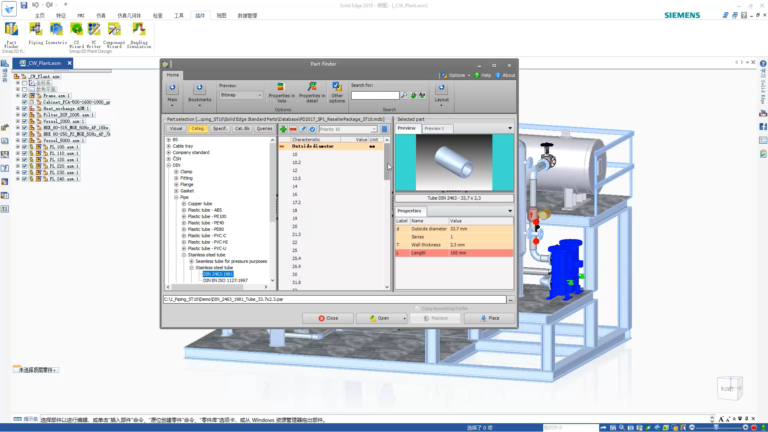Select the Length property row
The height and width of the screenshot is (432, 768).
click(454, 253)
